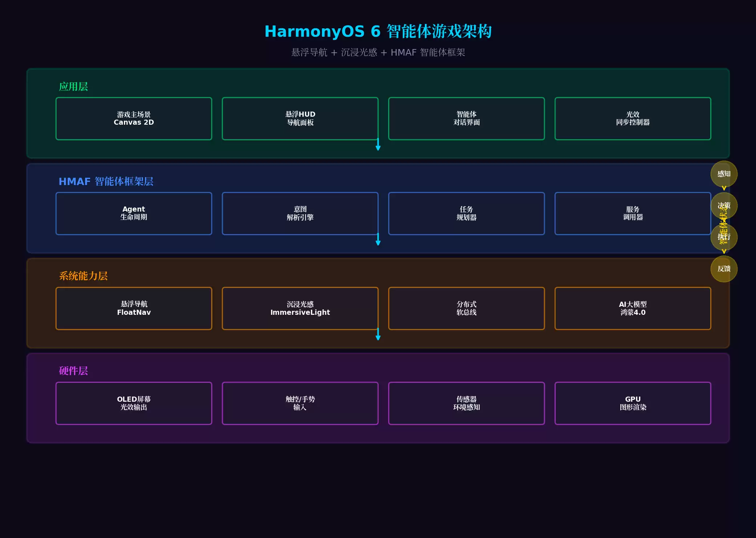
Task: Select the 传感器 环境感知 box
Action: click(x=467, y=403)
